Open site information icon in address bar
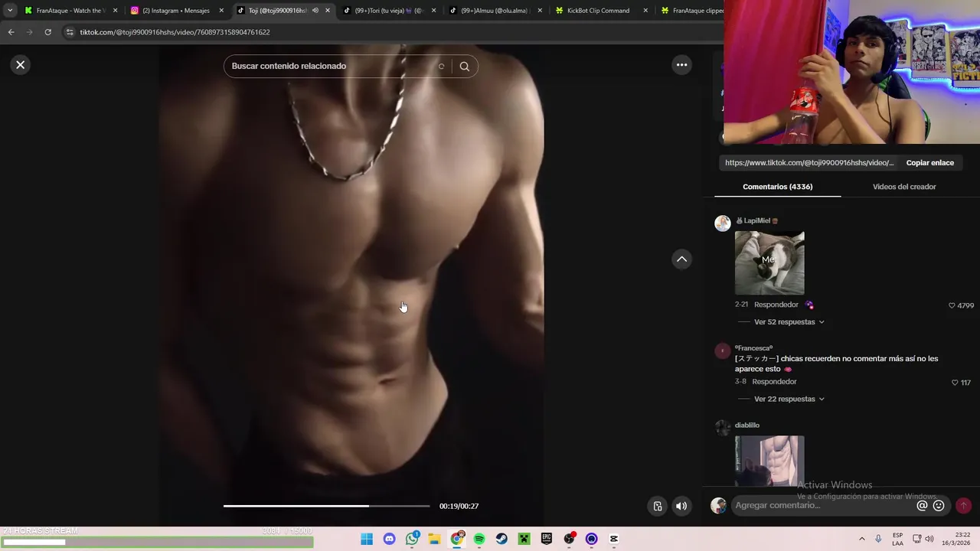This screenshot has width=980, height=551. 69,32
